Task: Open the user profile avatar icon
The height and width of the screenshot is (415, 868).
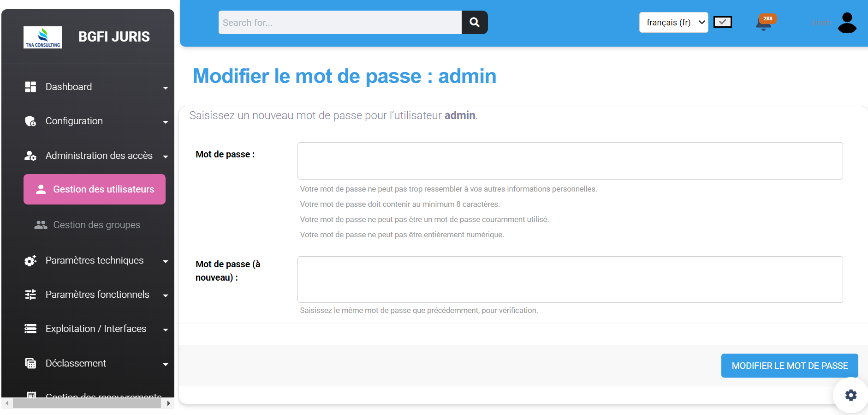Action: 847,23
